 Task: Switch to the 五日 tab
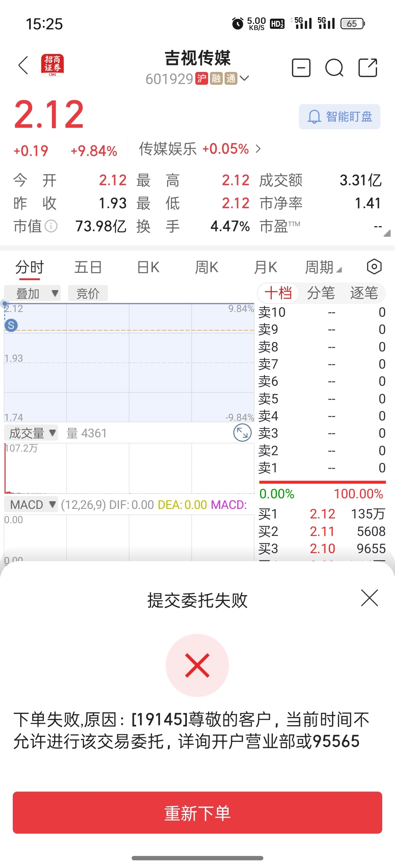click(x=88, y=267)
